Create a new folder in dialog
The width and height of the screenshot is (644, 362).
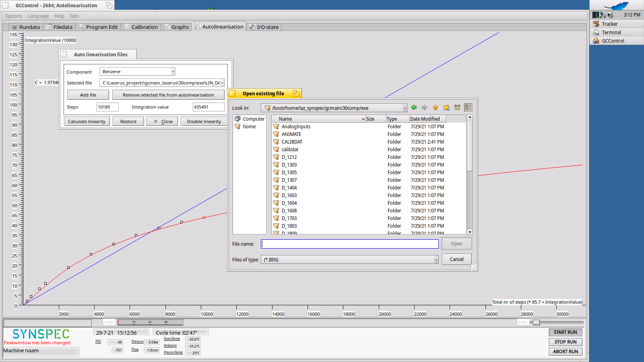coord(446,107)
